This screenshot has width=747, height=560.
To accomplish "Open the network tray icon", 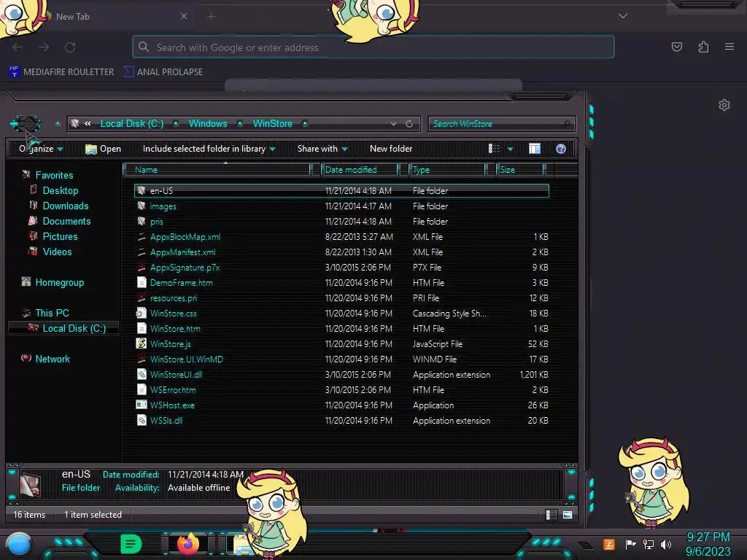I will pos(649,544).
